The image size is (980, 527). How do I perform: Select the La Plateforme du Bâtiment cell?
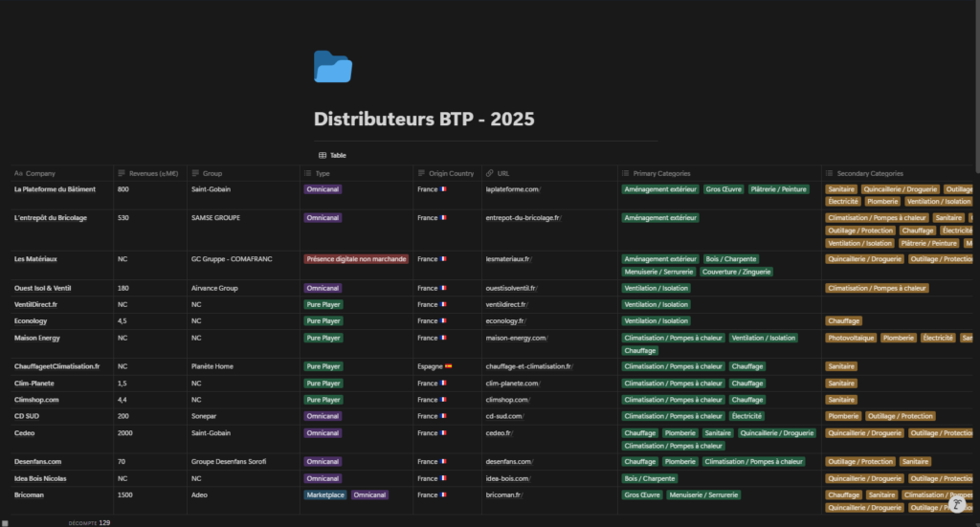click(x=62, y=195)
